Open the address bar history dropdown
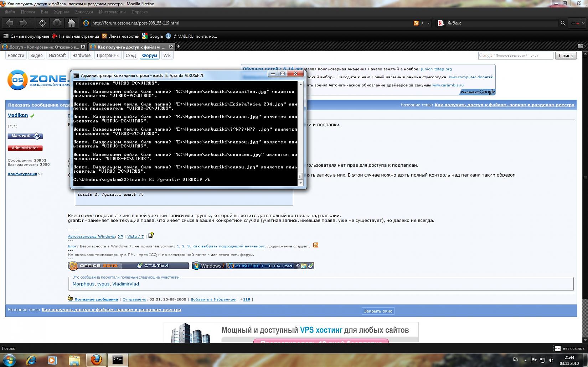Screen dimensions: 588x367 (428, 23)
